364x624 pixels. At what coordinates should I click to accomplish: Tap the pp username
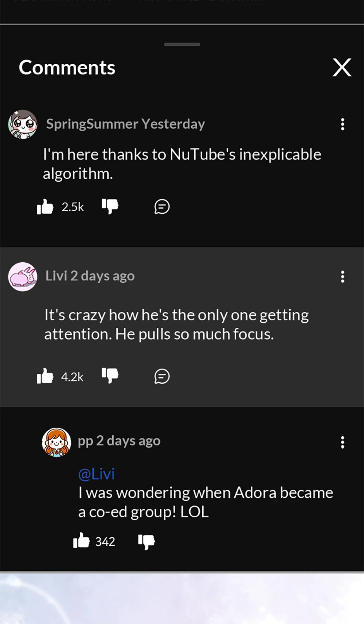pos(85,441)
